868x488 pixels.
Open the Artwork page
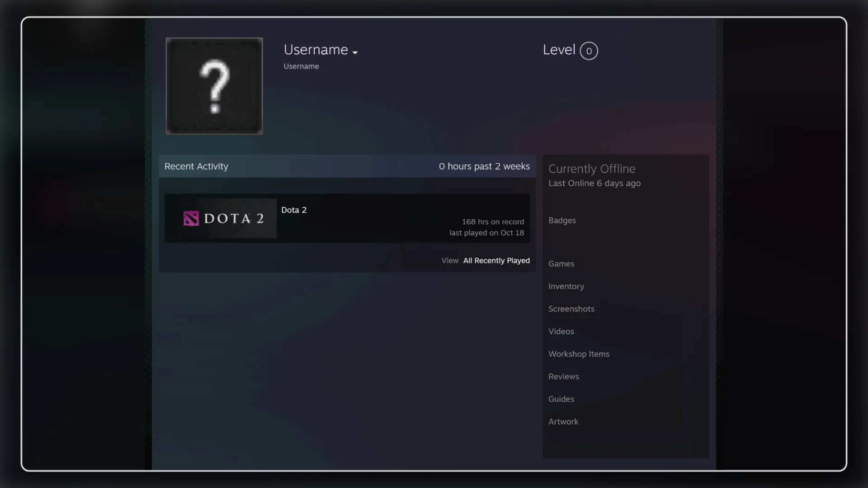pos(563,422)
